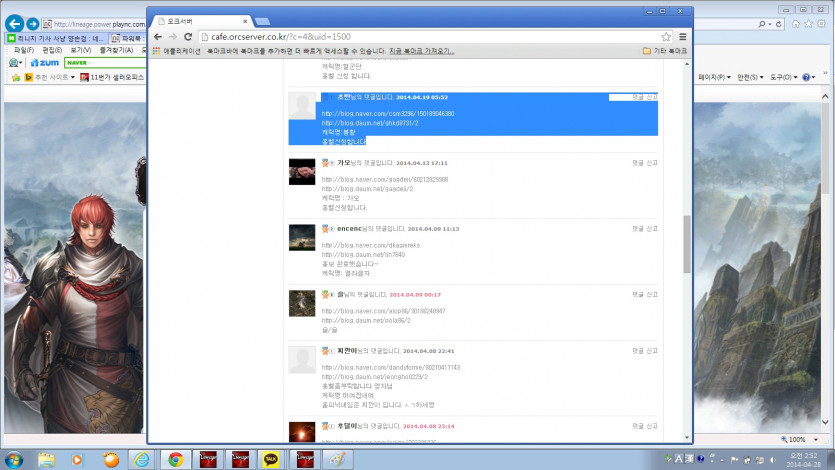Click the encenc commenter profile thumbnail
This screenshot has width=835, height=470.
(x=302, y=237)
